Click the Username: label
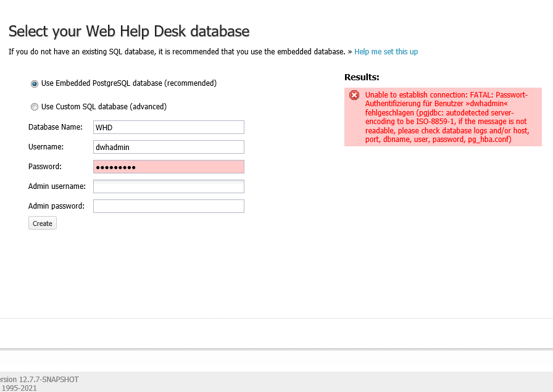The width and height of the screenshot is (553, 392). (x=46, y=147)
